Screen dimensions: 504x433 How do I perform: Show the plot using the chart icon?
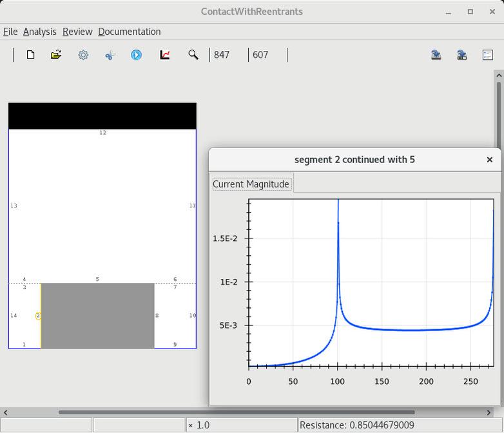coord(165,55)
